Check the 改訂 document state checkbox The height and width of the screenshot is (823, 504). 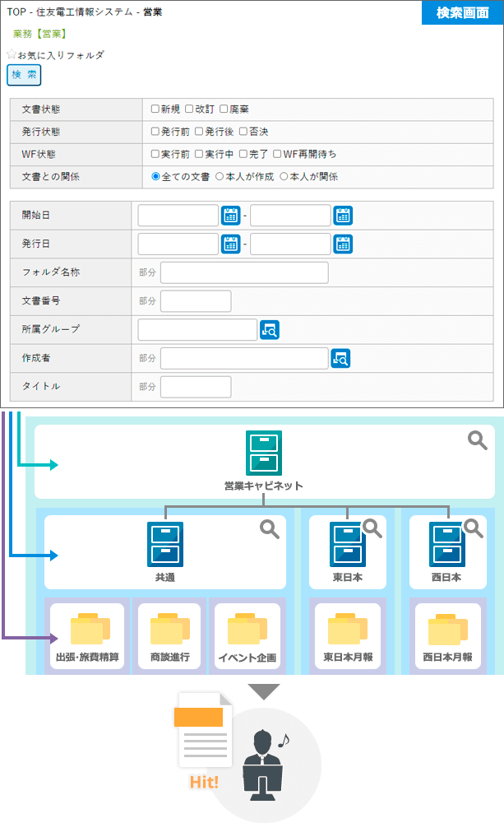[x=189, y=109]
